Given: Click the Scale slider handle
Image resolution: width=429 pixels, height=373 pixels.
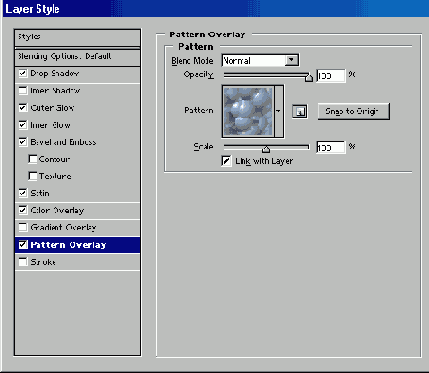Looking at the screenshot, I should (266, 149).
